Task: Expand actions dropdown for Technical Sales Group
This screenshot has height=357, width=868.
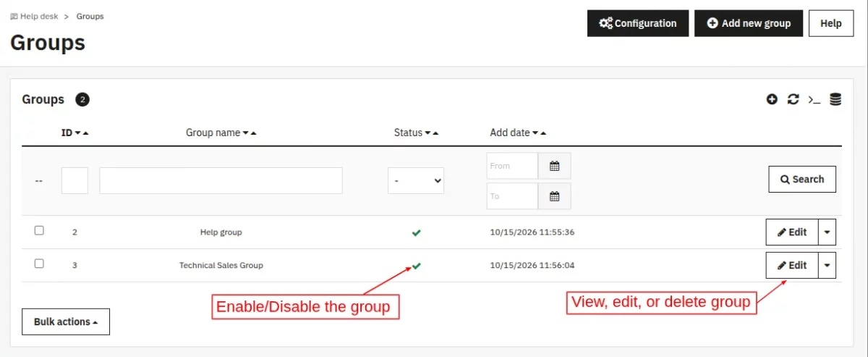Action: tap(827, 265)
